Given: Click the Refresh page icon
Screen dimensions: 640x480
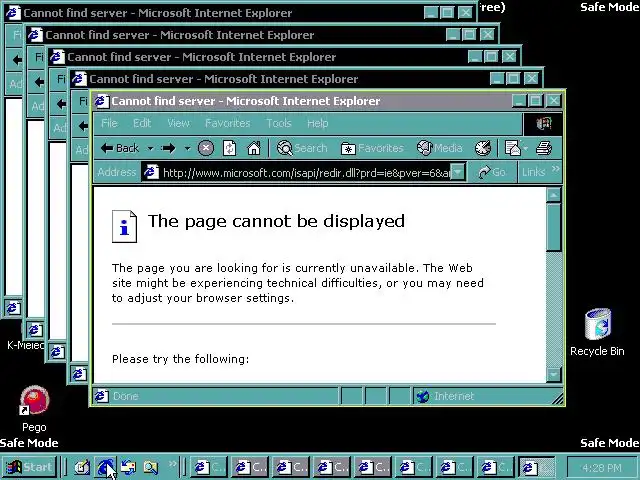Looking at the screenshot, I should [x=229, y=148].
